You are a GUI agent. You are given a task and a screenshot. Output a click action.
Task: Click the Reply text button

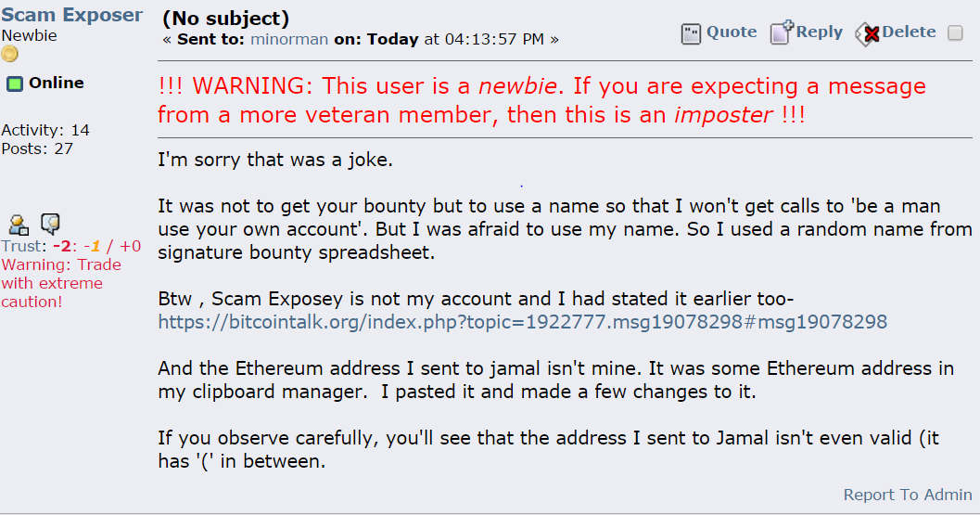click(x=820, y=32)
